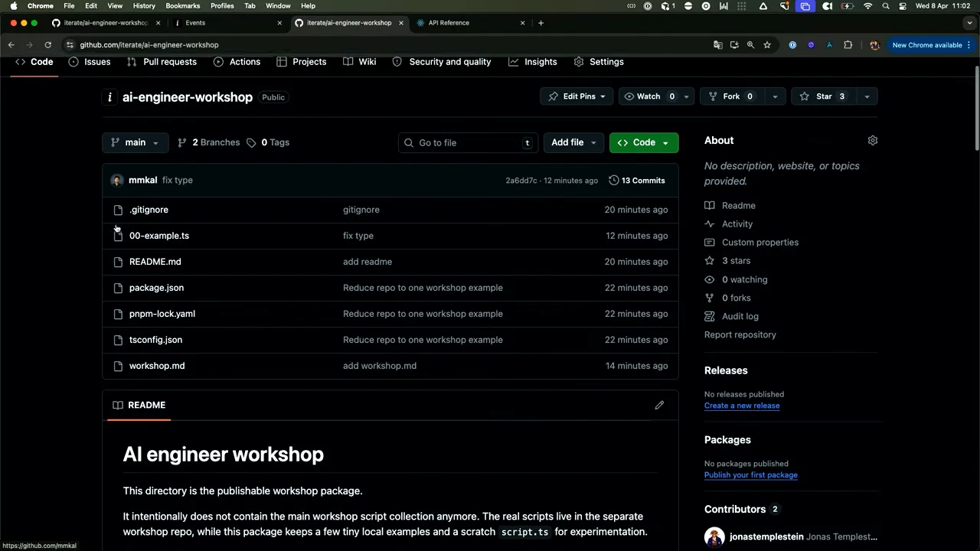Click the 'add workshop.md' commit message
Image resolution: width=980 pixels, height=551 pixels.
(x=380, y=366)
